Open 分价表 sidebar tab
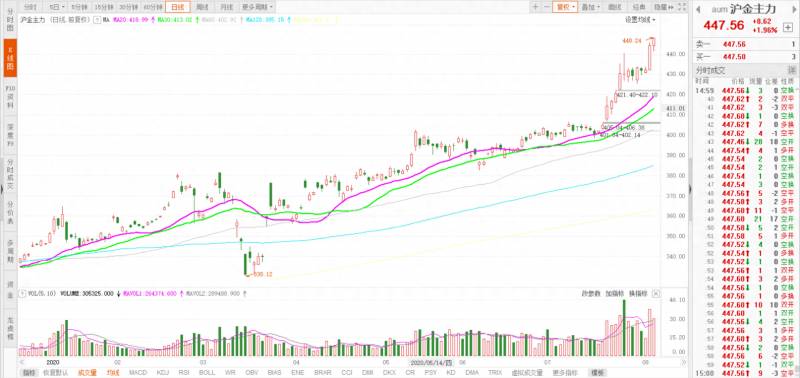Viewport: 800px width, 378px height. 10,213
